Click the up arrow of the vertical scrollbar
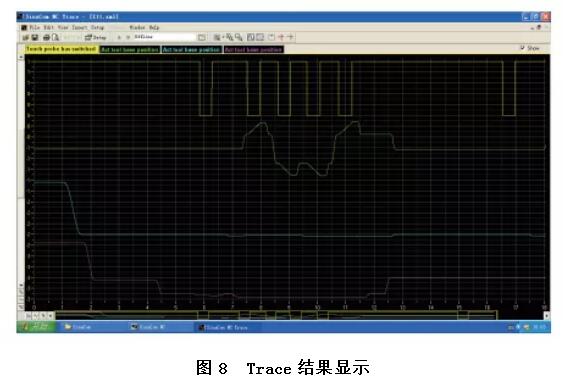The width and height of the screenshot is (566, 390). pos(21,57)
